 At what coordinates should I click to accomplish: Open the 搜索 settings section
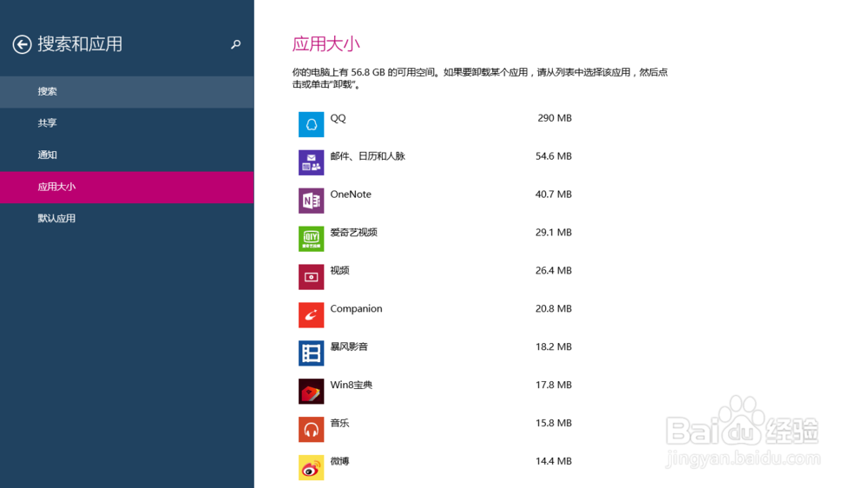click(x=127, y=92)
